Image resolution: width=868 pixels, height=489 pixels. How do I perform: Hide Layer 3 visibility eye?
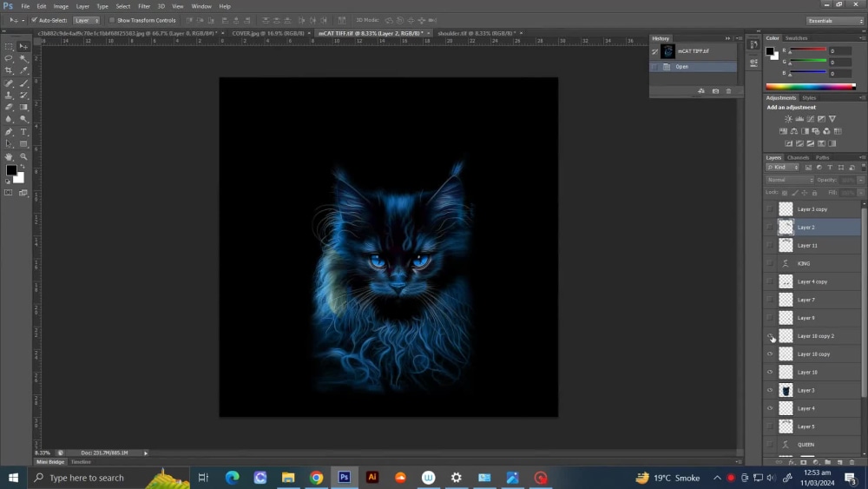[770, 391]
